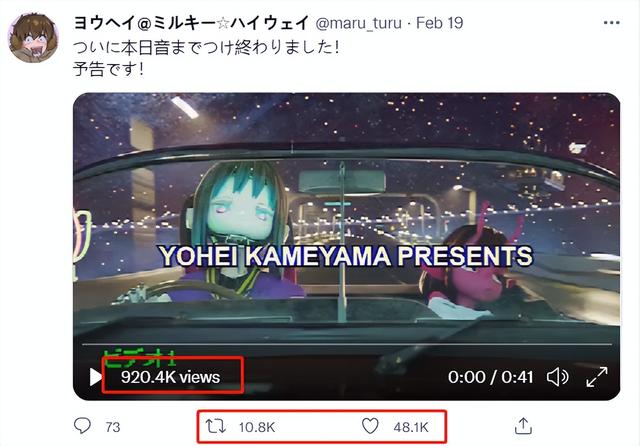Like the tweet with the heart icon

point(370,426)
